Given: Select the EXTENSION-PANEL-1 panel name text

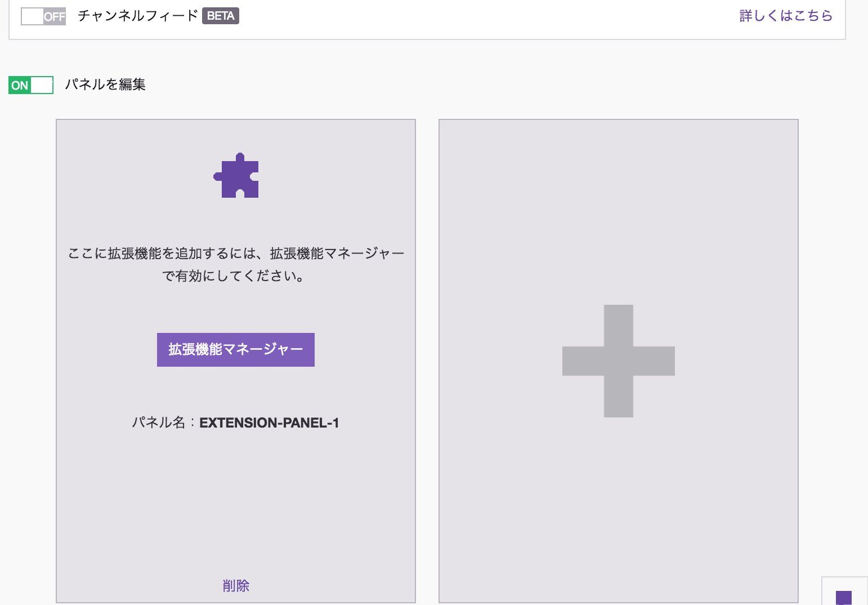Looking at the screenshot, I should 269,423.
